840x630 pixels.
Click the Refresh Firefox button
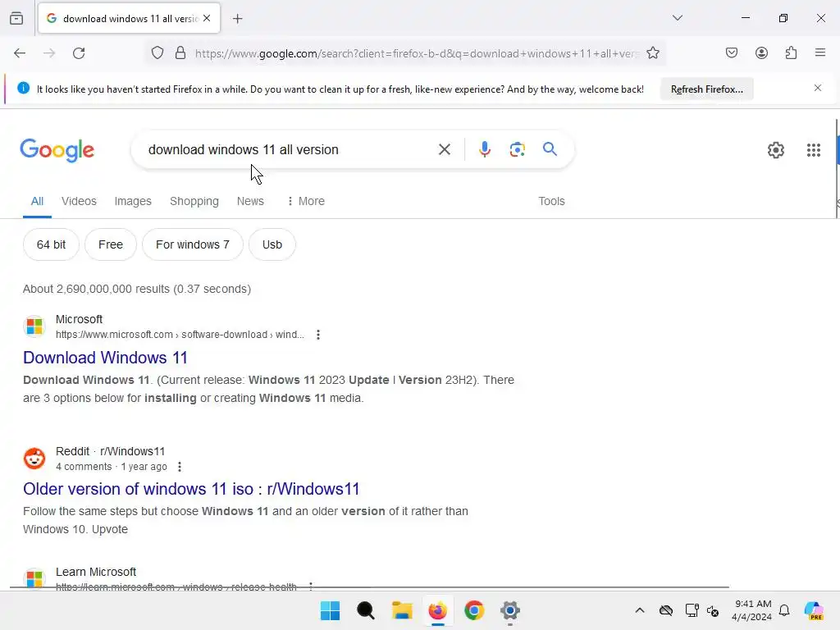pyautogui.click(x=706, y=89)
